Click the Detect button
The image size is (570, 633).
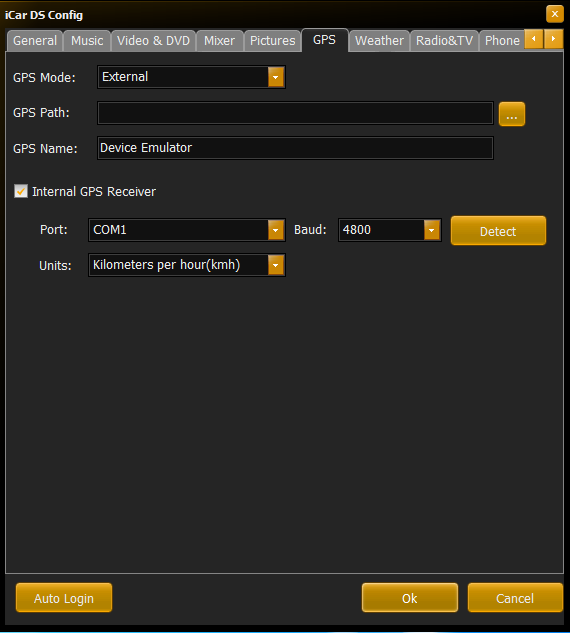pyautogui.click(x=498, y=231)
